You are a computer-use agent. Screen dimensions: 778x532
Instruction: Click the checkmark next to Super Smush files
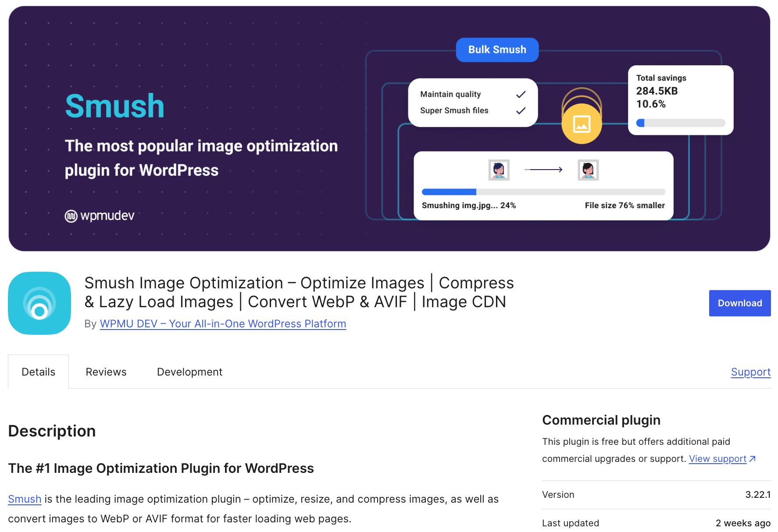coord(521,110)
